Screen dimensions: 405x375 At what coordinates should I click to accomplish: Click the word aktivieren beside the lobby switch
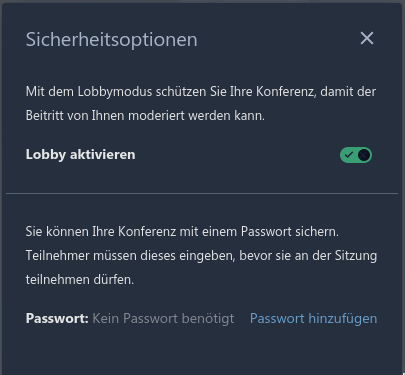pos(103,155)
